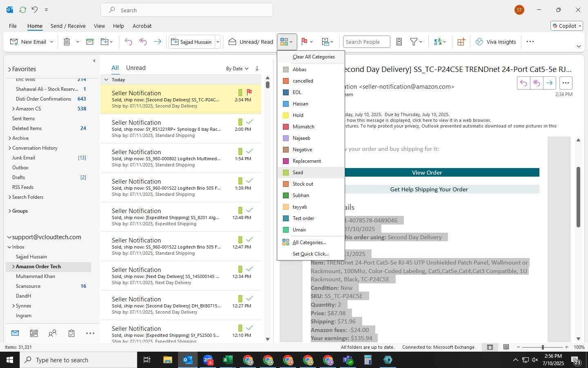Viewport: 588px width, 368px height.
Task: Open Viva Insights button
Action: 496,42
